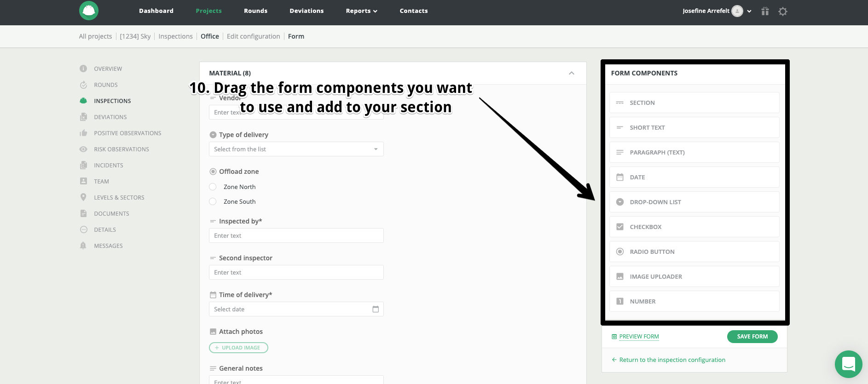
Task: Go to Deviations in top navigation
Action: [307, 11]
